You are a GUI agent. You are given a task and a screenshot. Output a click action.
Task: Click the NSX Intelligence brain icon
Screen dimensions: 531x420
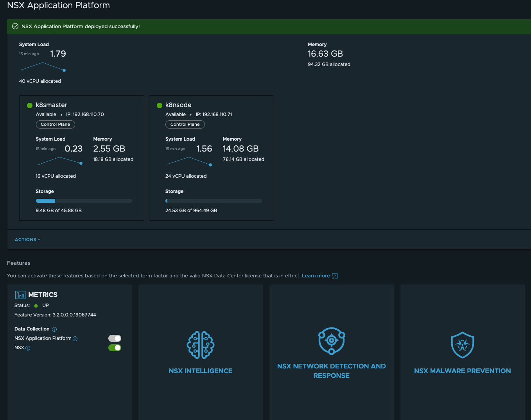click(x=201, y=345)
